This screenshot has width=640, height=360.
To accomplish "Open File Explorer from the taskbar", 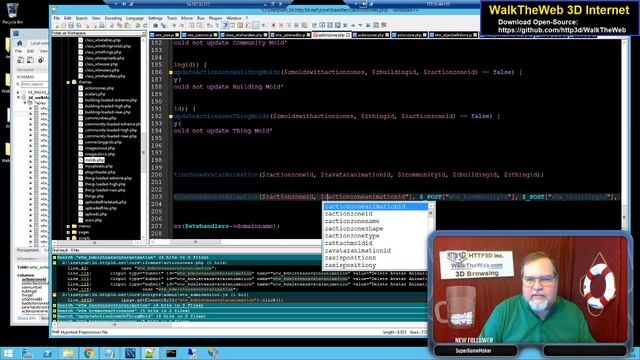I will (68, 353).
